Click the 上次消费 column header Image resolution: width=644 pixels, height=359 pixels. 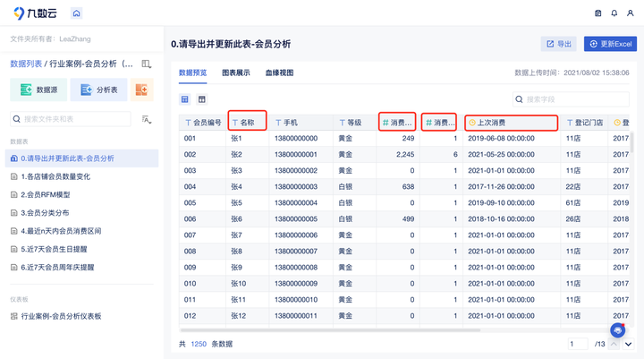click(x=512, y=123)
